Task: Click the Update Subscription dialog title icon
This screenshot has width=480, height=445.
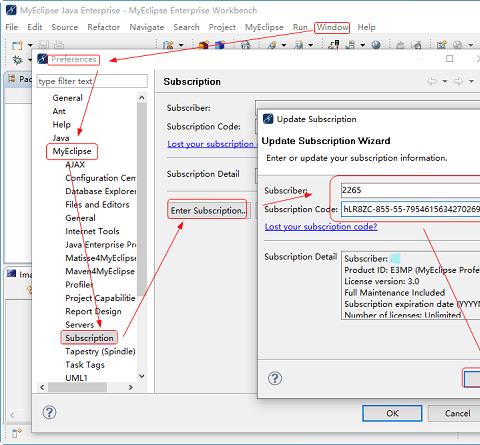Action: 268,119
